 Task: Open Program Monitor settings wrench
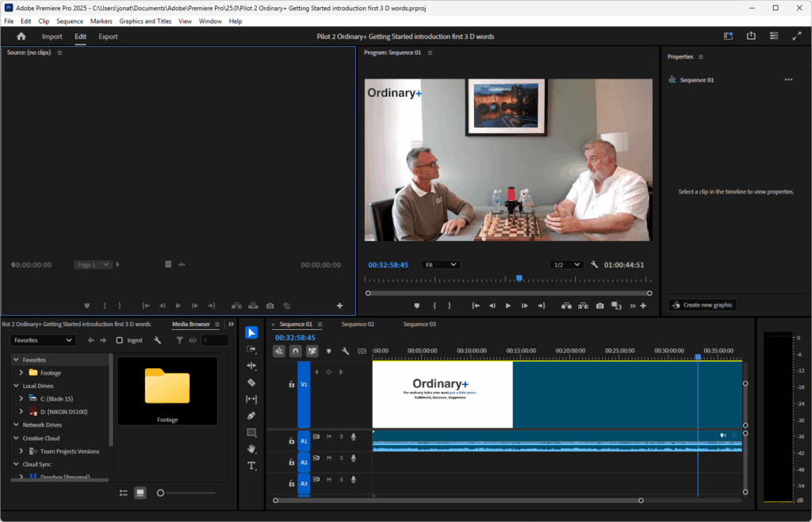(594, 265)
